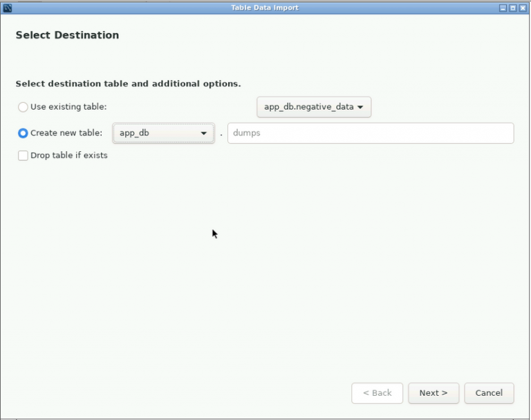This screenshot has height=420, width=531.
Task: Click the Cancel button
Action: tap(489, 393)
